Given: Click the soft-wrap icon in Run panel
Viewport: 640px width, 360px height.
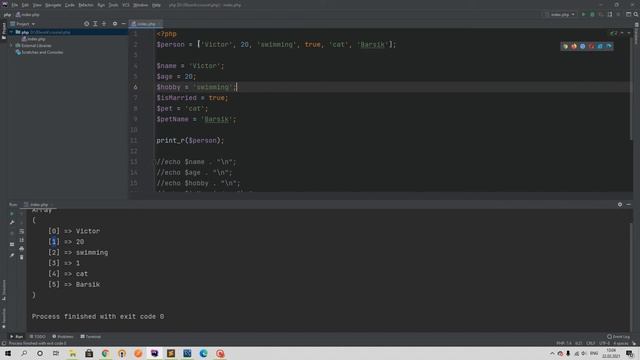Looking at the screenshot, I should (x=22, y=231).
